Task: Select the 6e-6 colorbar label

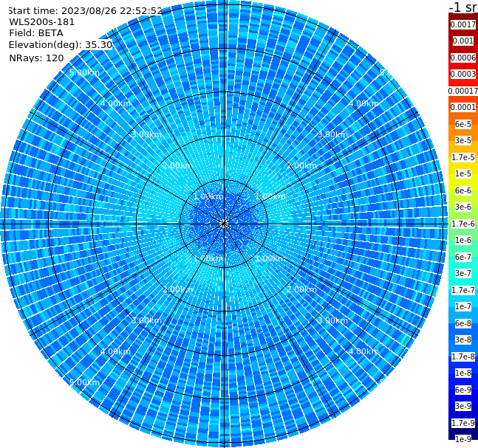Action: pos(463,190)
